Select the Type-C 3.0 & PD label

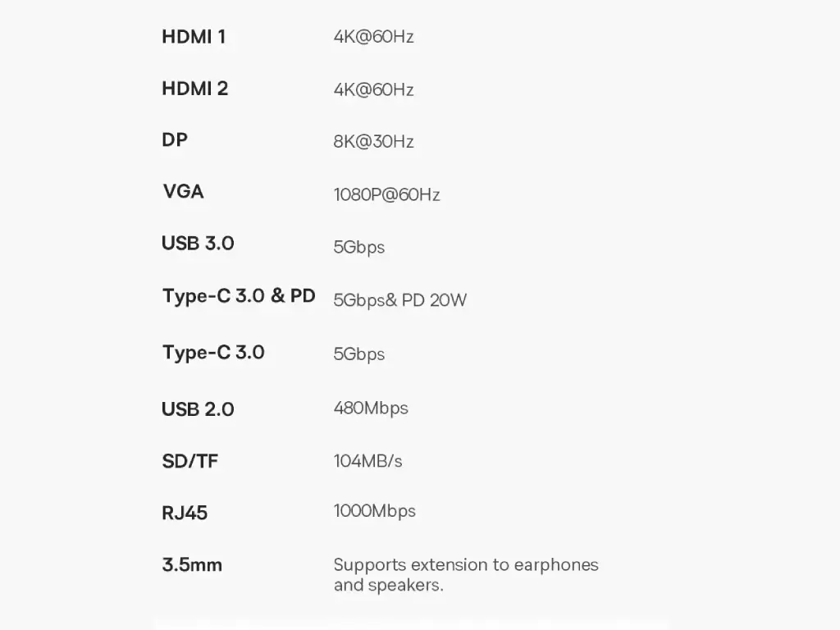tap(239, 296)
